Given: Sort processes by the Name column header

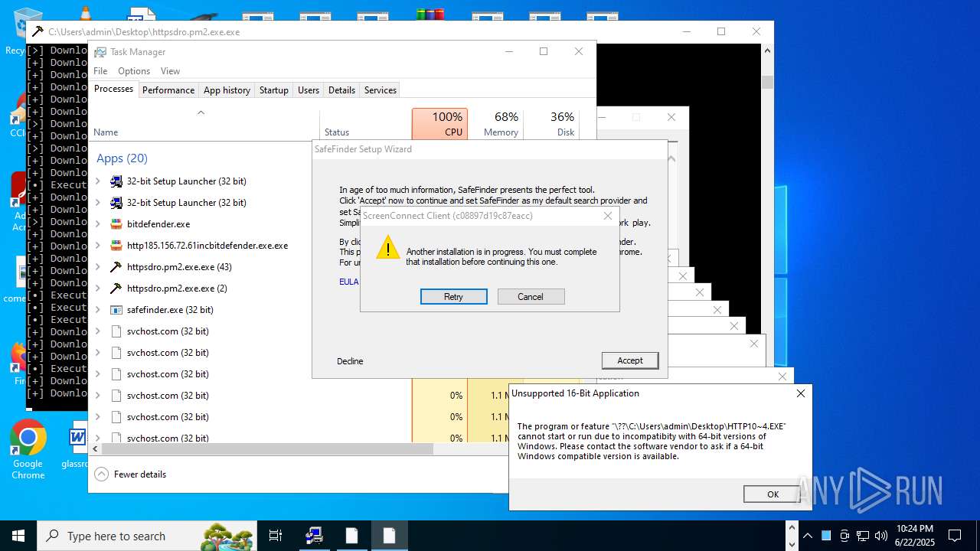Looking at the screenshot, I should pyautogui.click(x=204, y=124).
